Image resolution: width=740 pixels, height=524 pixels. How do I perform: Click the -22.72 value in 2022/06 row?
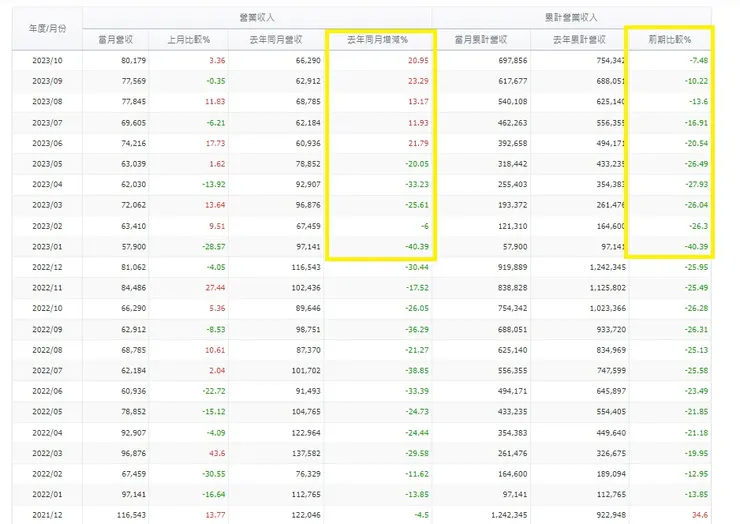(x=214, y=391)
